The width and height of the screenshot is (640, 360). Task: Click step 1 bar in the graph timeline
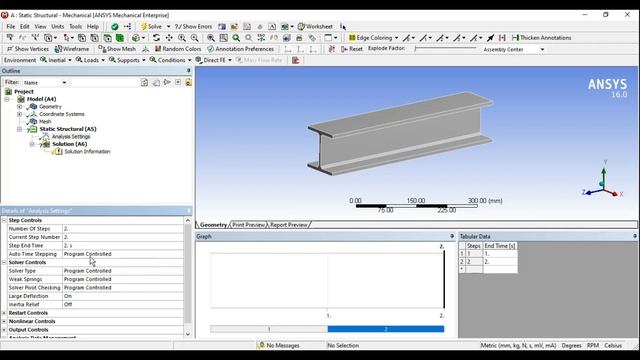[269, 329]
